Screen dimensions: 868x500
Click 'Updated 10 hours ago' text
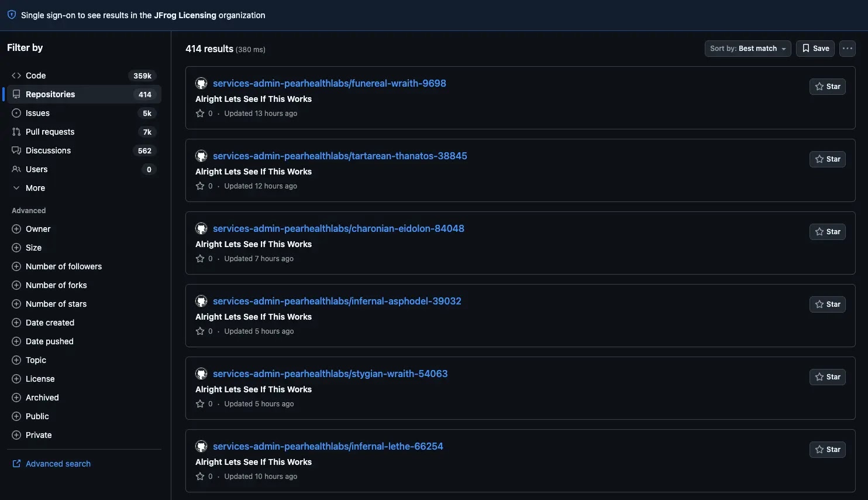(261, 477)
